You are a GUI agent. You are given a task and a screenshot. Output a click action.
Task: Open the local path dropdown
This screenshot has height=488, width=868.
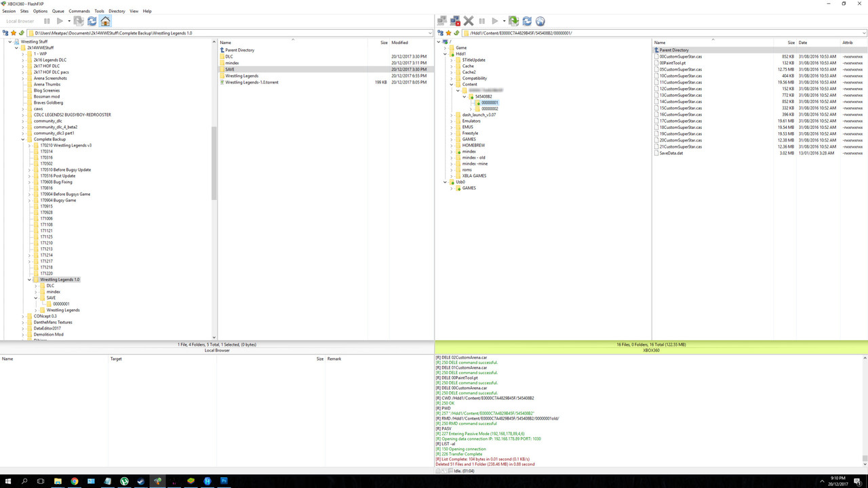430,33
